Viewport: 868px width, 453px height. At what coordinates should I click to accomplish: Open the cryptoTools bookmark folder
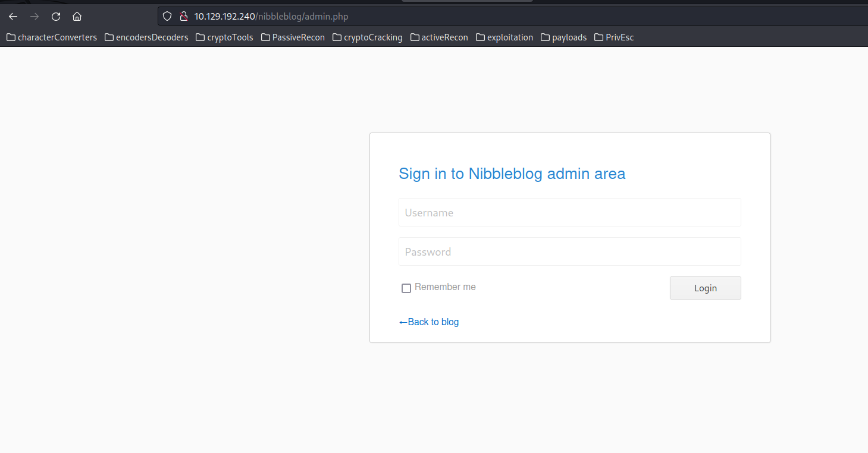tap(224, 37)
